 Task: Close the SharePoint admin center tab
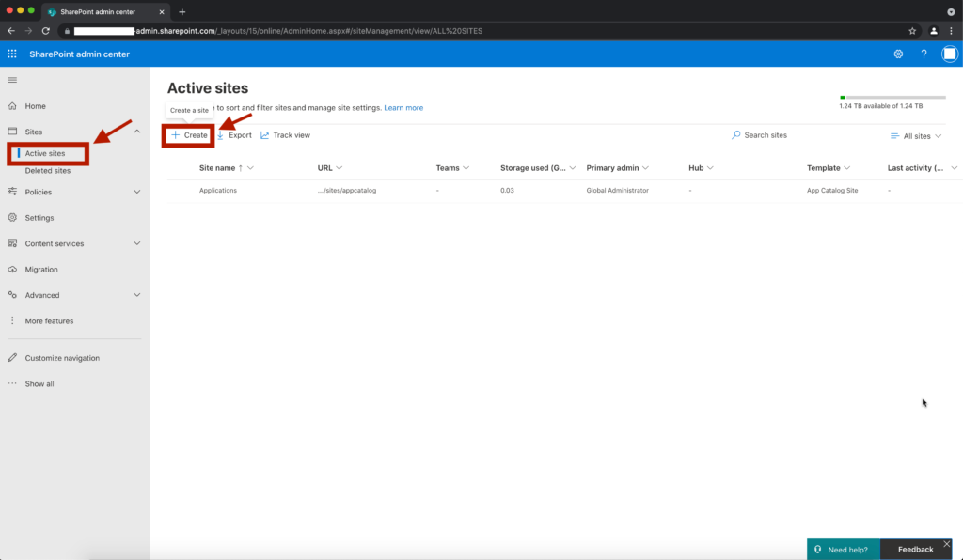(162, 11)
